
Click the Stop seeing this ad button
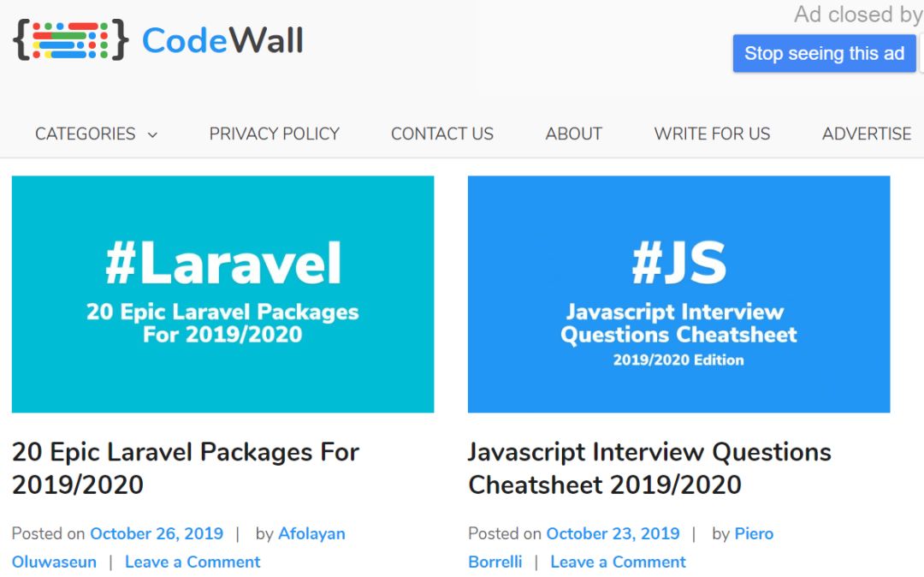(x=824, y=53)
